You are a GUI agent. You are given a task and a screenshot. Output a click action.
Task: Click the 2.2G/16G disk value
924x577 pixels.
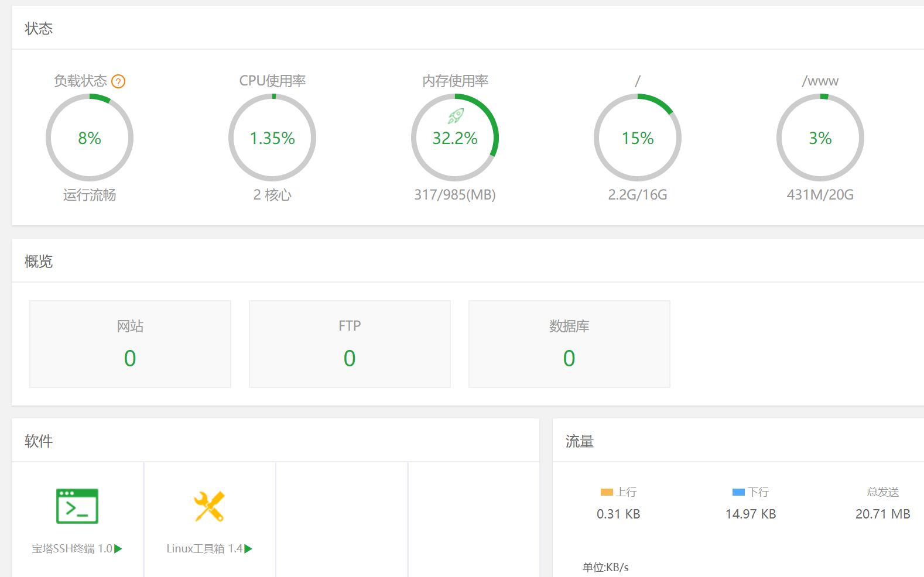638,195
